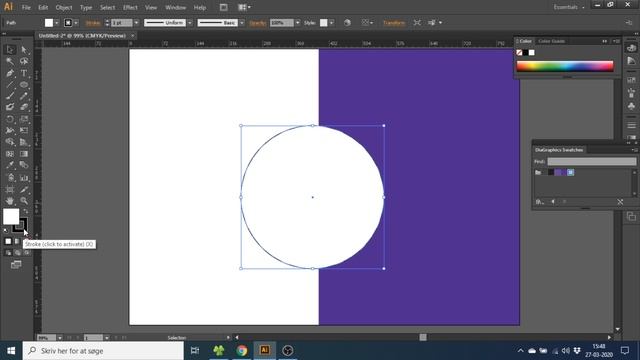Screen dimensions: 640x360
Task: Open the arrange documents dropdown
Action: pyautogui.click(x=244, y=7)
